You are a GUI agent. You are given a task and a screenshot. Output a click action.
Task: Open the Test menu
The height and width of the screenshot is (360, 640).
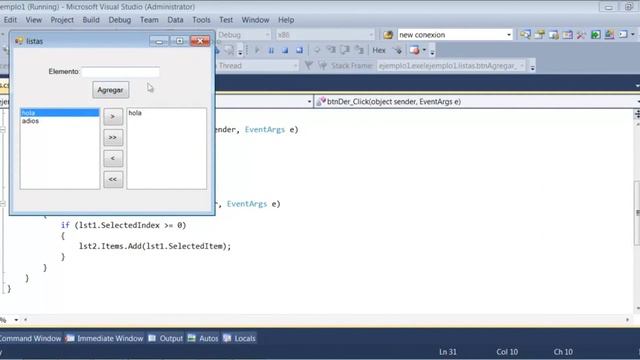click(x=226, y=20)
